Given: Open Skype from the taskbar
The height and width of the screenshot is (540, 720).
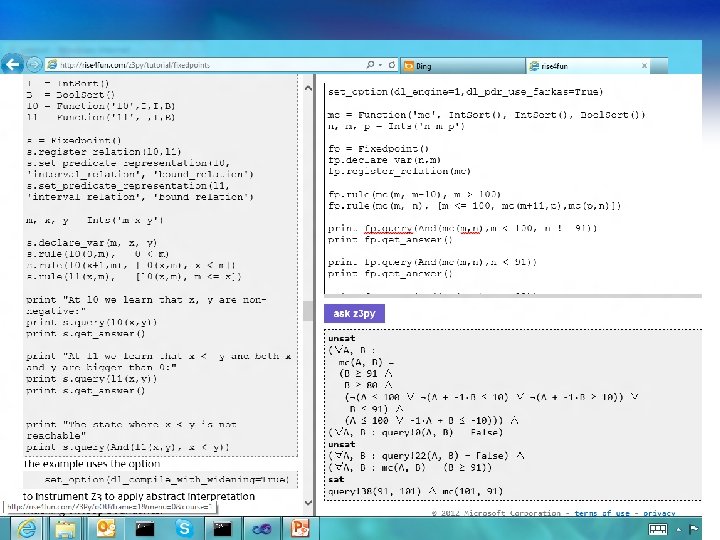Looking at the screenshot, I should (184, 529).
